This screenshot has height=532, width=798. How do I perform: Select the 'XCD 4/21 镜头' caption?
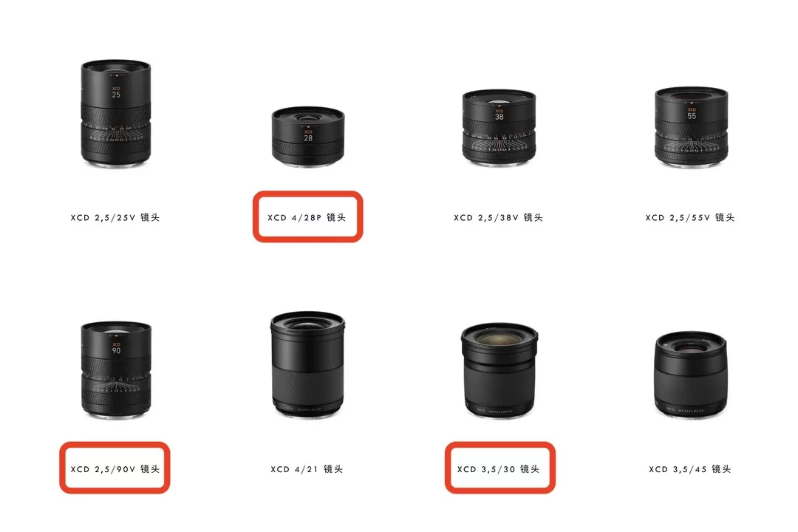click(x=307, y=469)
